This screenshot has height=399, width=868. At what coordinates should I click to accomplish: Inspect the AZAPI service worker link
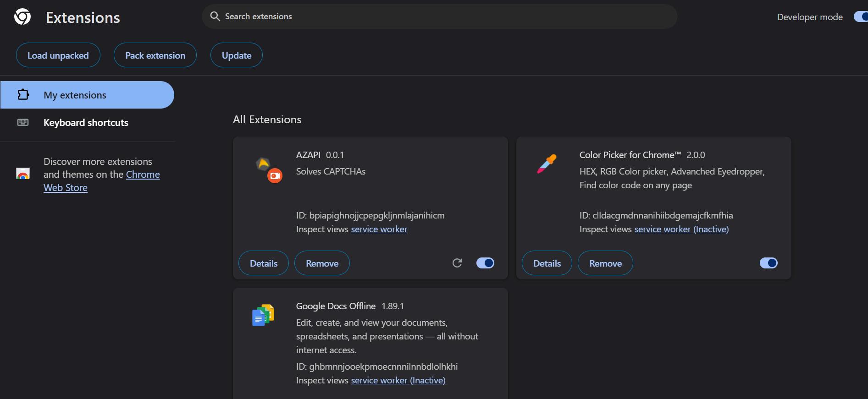coord(379,229)
